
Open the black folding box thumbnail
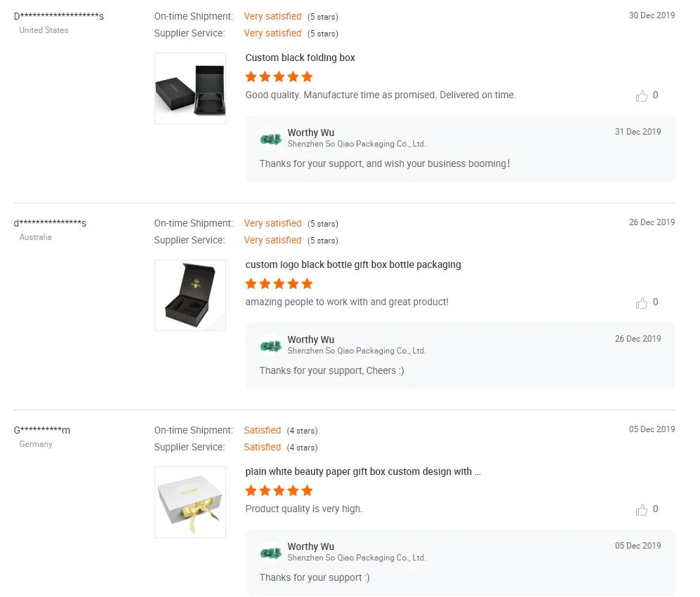tap(190, 88)
